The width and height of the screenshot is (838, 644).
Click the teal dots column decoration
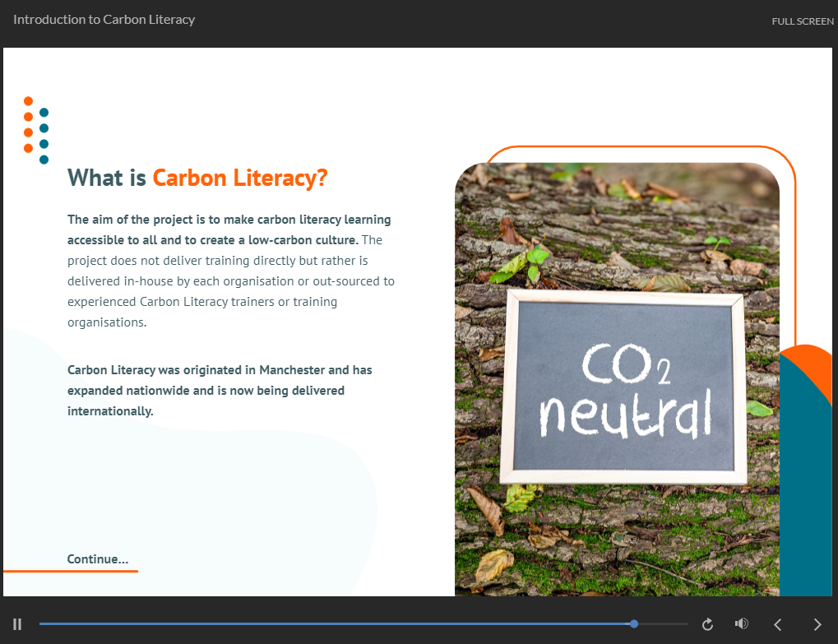point(44,136)
